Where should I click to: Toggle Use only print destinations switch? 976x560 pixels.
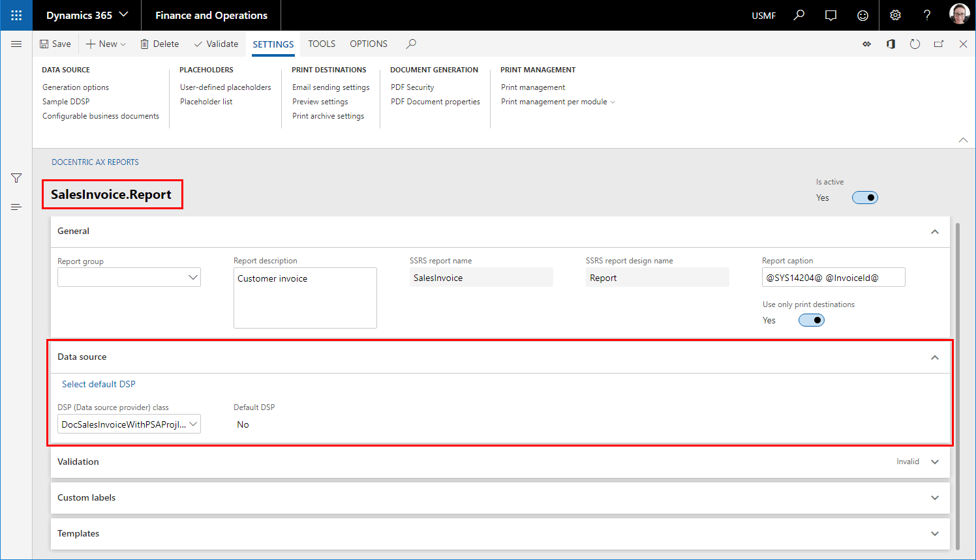tap(812, 320)
